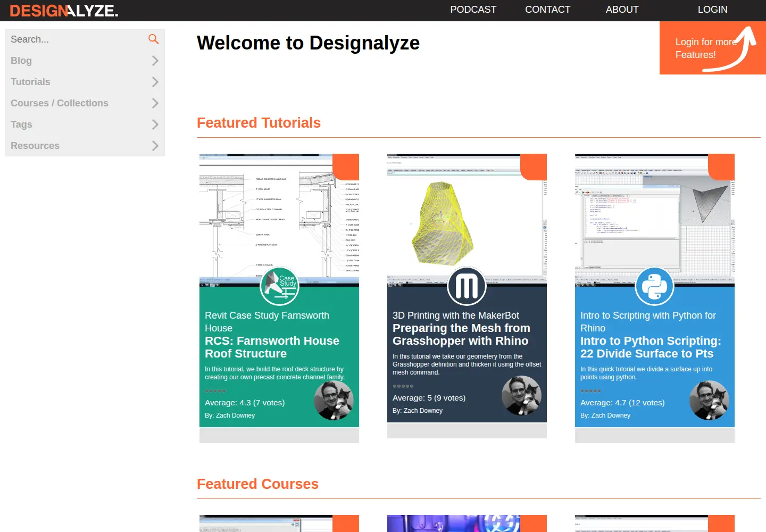Open the Contact menu item

[x=547, y=10]
